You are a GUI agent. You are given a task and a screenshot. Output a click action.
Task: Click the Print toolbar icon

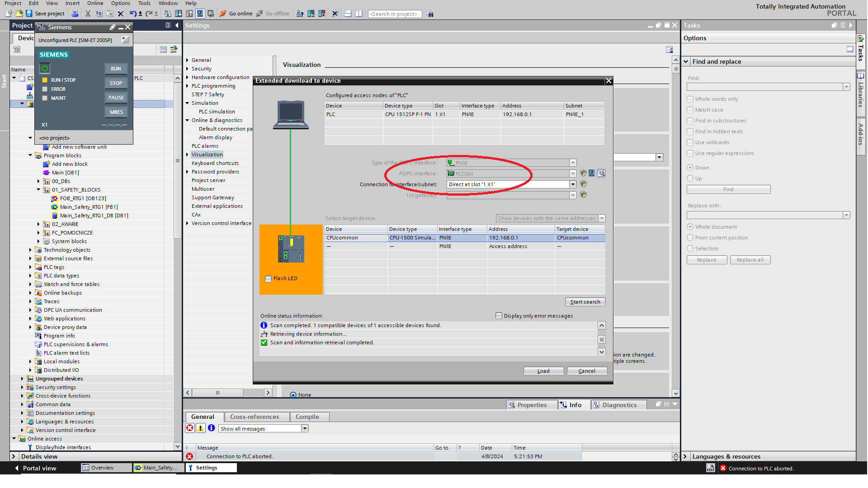(75, 14)
